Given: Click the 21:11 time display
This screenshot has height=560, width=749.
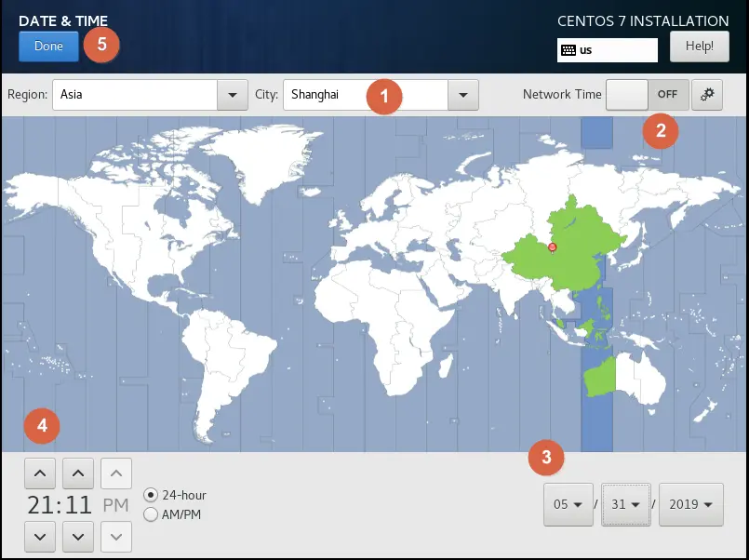Looking at the screenshot, I should (60, 505).
